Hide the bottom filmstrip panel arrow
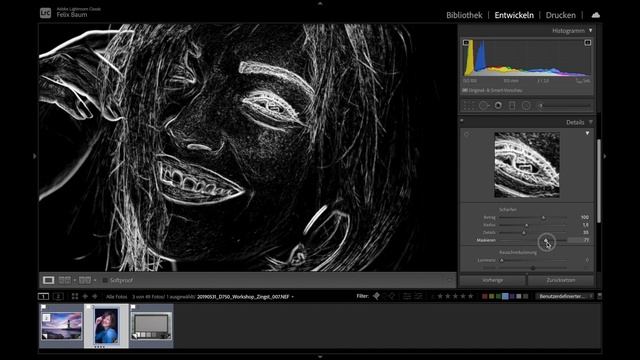Image resolution: width=640 pixels, height=360 pixels. pyautogui.click(x=320, y=357)
